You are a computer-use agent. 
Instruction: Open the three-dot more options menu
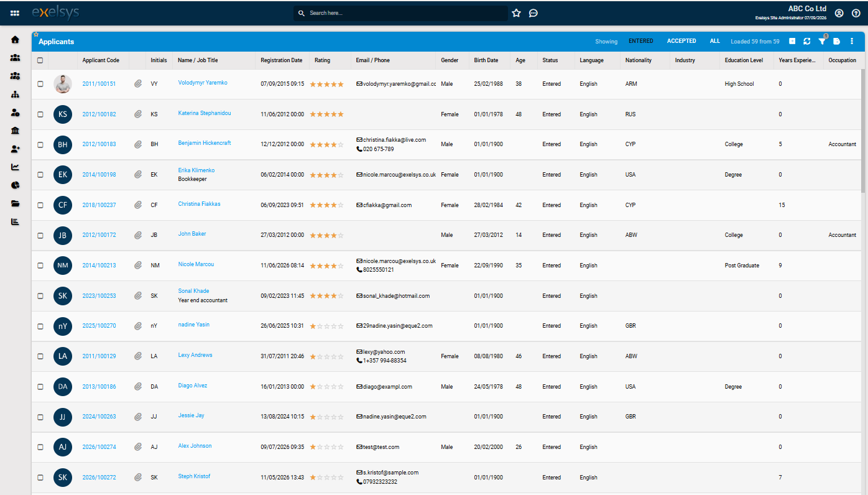pos(852,41)
